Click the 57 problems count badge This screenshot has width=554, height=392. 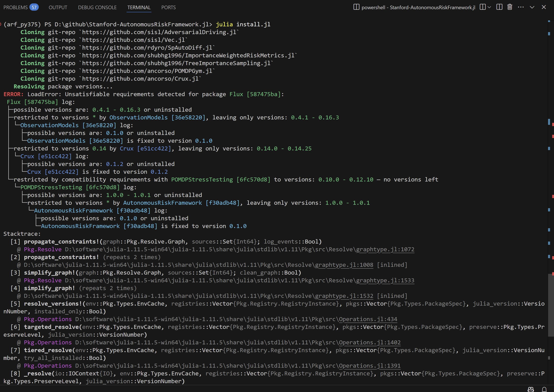coord(34,7)
